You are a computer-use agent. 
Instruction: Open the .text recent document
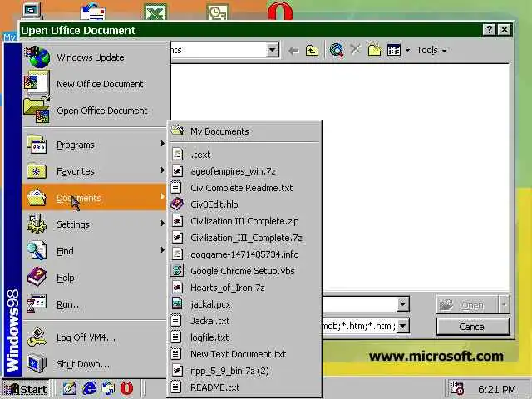[x=244, y=155]
